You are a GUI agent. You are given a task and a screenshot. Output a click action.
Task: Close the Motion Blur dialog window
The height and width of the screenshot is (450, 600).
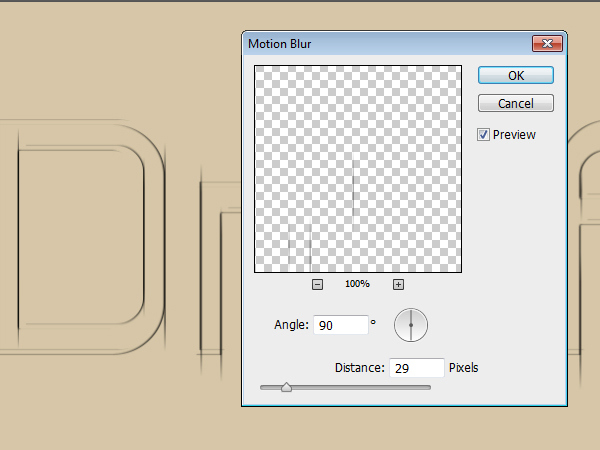pos(545,43)
